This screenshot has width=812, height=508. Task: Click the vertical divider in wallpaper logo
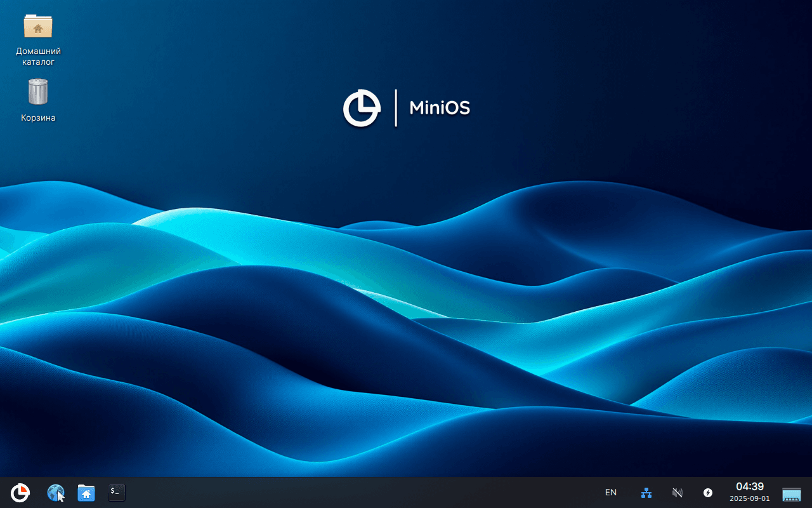click(396, 108)
